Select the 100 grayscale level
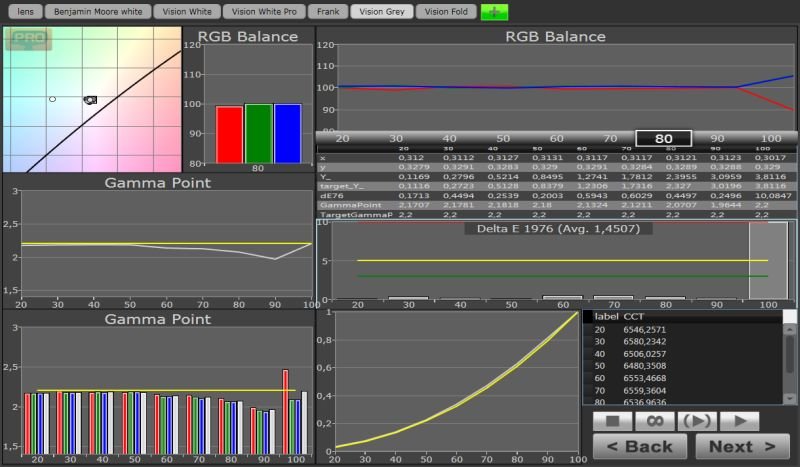800x467 pixels. tap(770, 138)
